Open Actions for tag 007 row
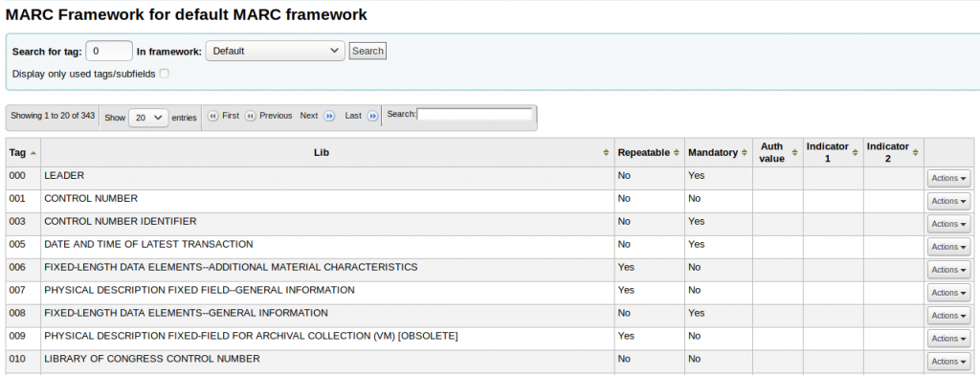The width and height of the screenshot is (980, 375). [x=948, y=293]
